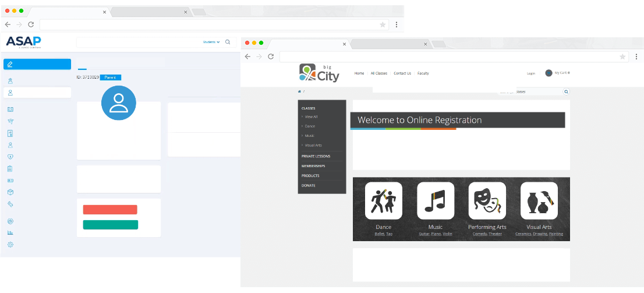
Task: Open the student figure icon in ASAP sidebar
Action: pyautogui.click(x=10, y=81)
